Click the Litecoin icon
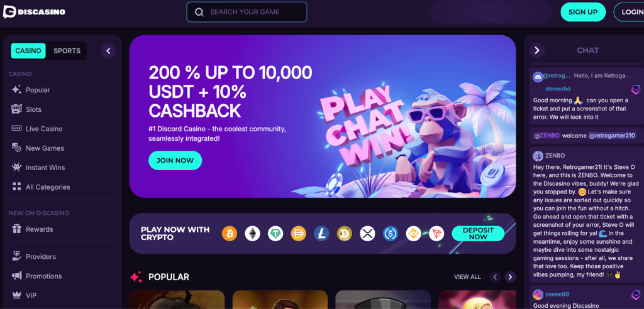Image resolution: width=644 pixels, height=309 pixels. [321, 234]
